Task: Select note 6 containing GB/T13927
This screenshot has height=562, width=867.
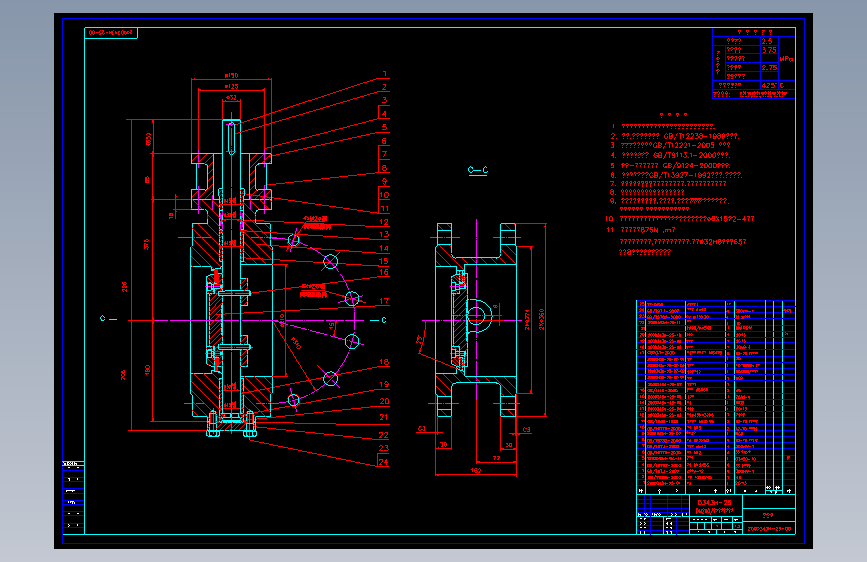Action: tap(677, 175)
